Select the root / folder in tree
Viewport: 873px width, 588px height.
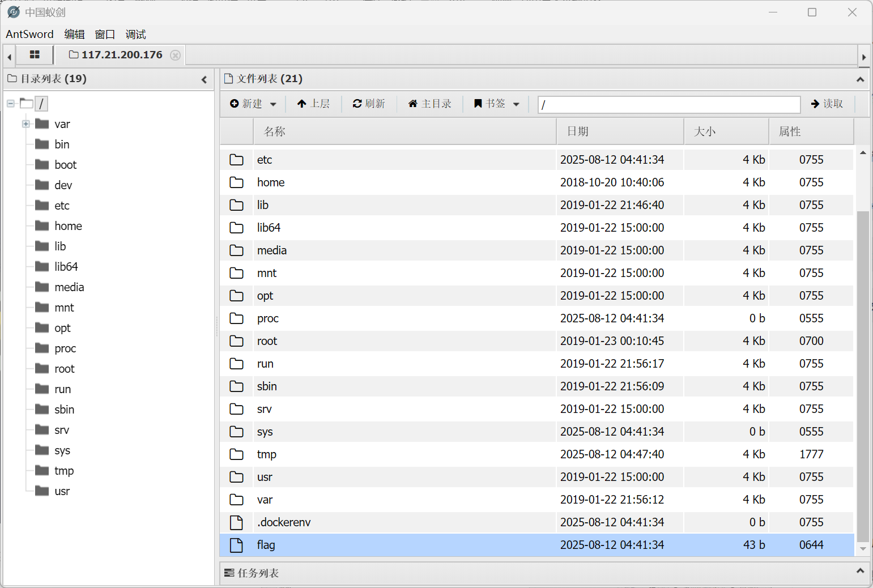(41, 104)
